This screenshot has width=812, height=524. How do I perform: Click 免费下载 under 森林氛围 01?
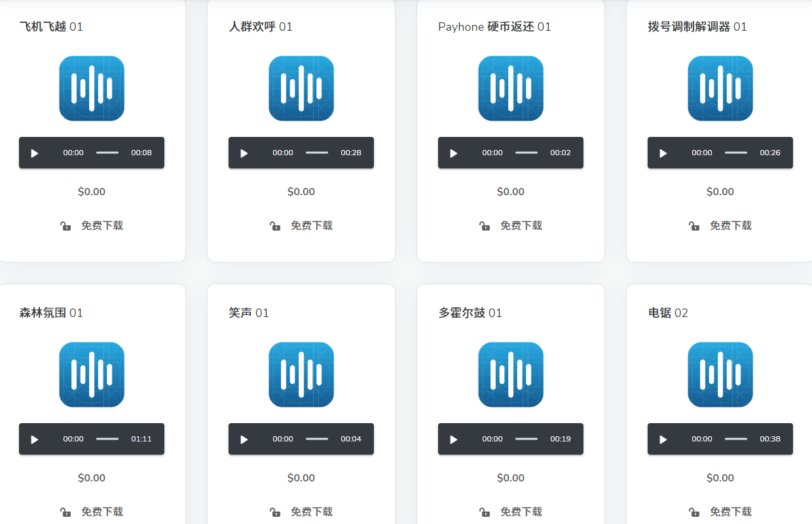(x=101, y=512)
